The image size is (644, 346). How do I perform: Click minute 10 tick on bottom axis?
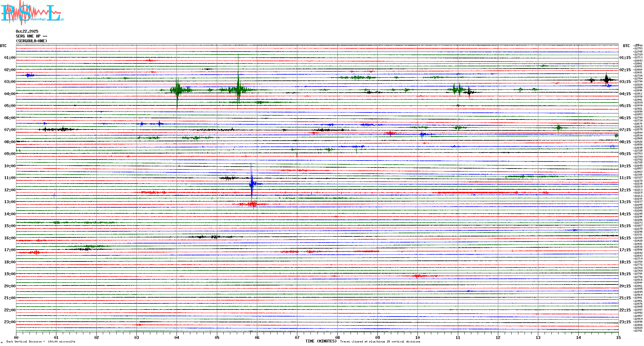[x=417, y=337]
